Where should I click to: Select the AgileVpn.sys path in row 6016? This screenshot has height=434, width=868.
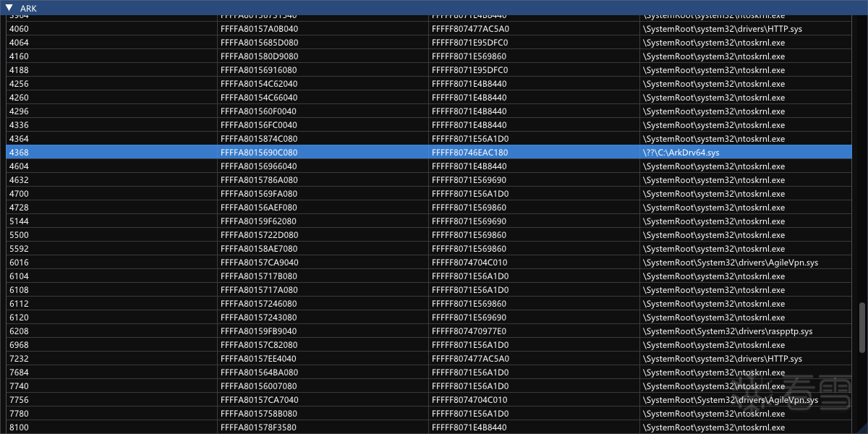click(x=730, y=263)
